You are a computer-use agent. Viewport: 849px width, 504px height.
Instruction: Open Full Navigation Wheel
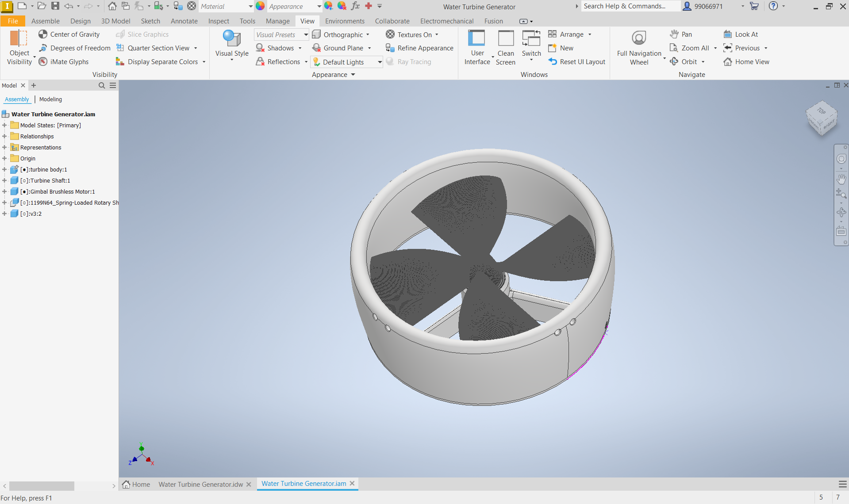(639, 48)
